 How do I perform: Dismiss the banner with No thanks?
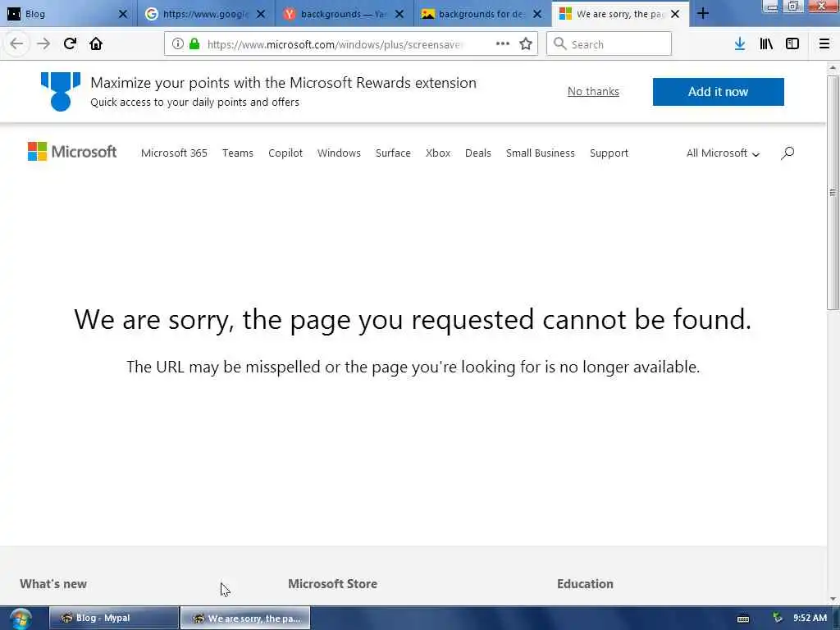coord(593,92)
